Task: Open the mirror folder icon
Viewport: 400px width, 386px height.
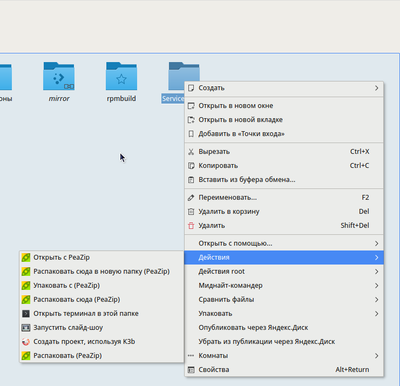Action: [59, 76]
